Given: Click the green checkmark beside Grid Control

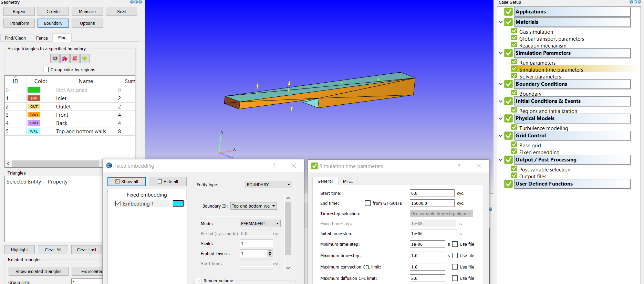Looking at the screenshot, I should click(x=508, y=136).
